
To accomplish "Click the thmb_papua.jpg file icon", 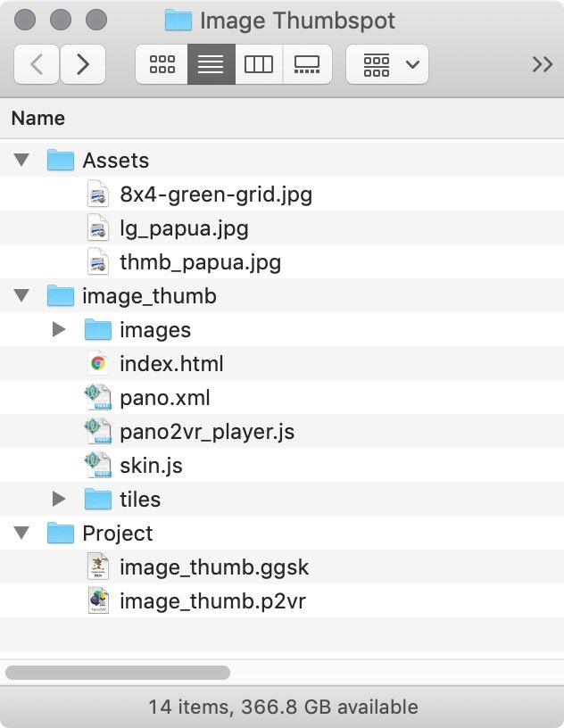I will [98, 261].
